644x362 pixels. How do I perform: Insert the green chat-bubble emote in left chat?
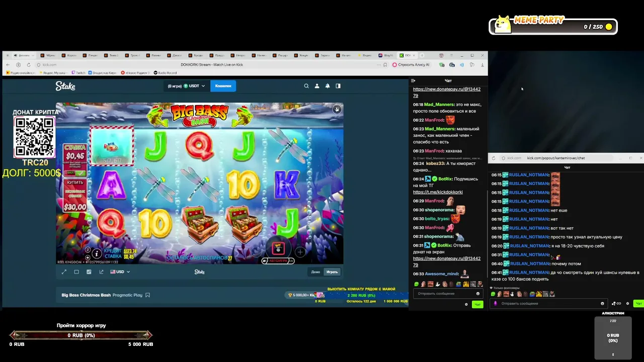point(417,285)
